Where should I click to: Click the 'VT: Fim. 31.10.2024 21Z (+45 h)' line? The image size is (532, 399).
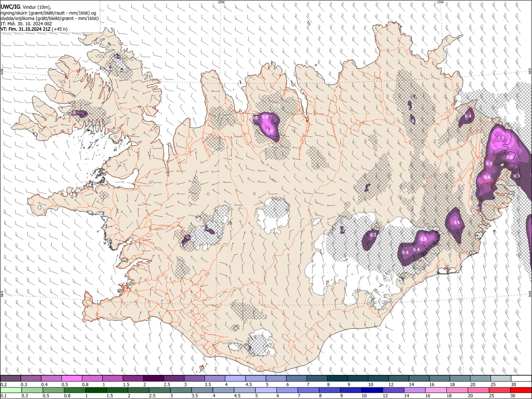coord(34,29)
